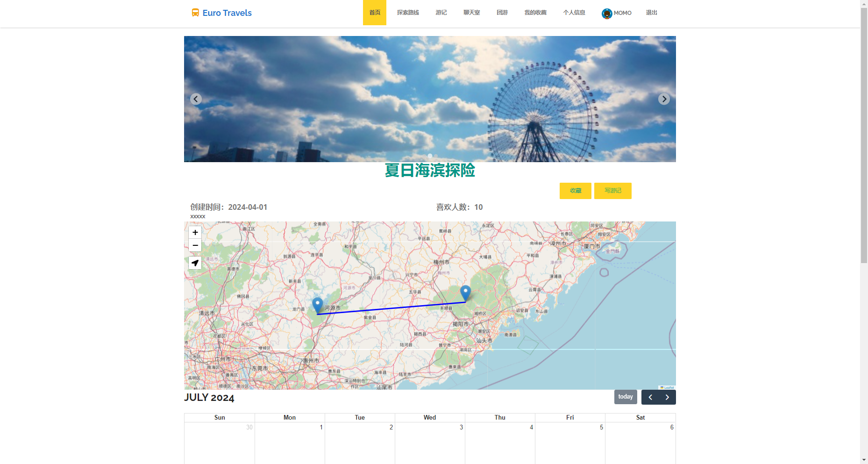Screen dimensions: 868x464
Task: Select July 6 on calendar
Action: coord(640,443)
